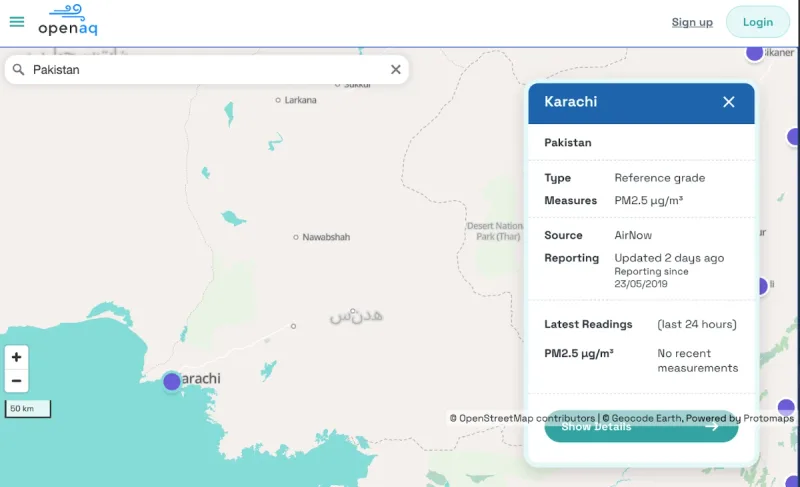
Task: Clear the Pakistan search text
Action: 395,69
